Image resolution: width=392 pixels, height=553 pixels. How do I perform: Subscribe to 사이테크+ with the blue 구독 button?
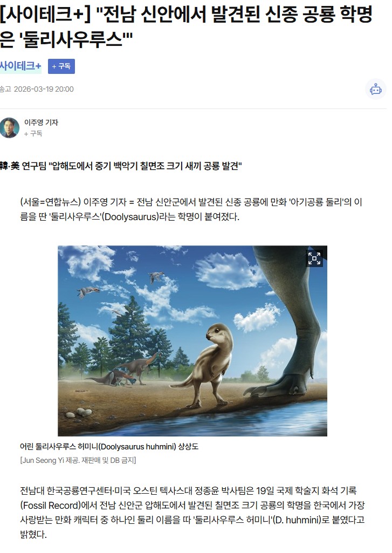click(61, 66)
